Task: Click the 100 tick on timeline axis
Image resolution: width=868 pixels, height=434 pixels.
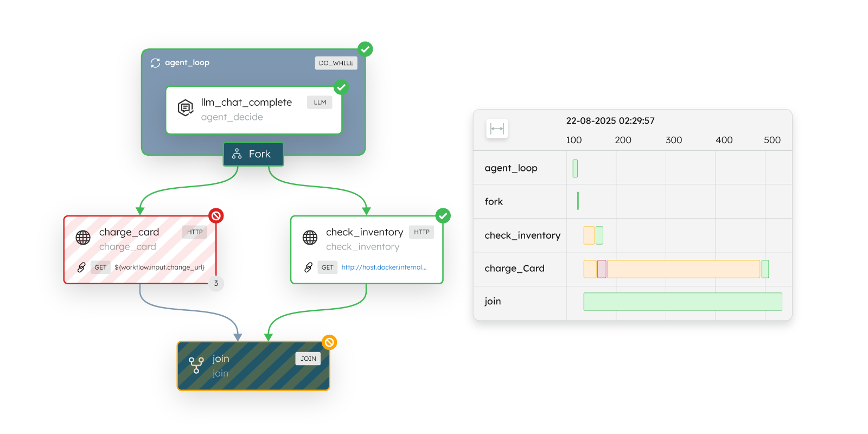Action: tap(573, 140)
